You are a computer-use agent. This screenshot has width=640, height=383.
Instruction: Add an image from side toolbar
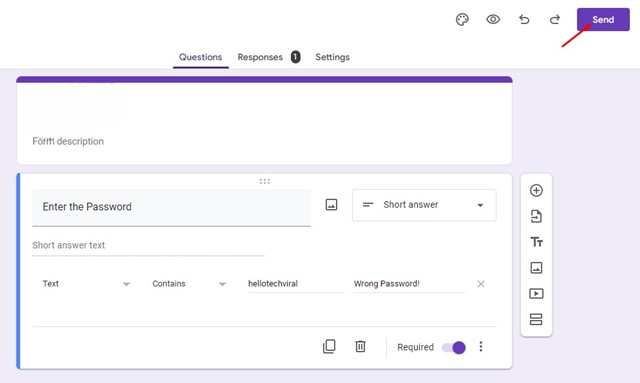click(536, 268)
